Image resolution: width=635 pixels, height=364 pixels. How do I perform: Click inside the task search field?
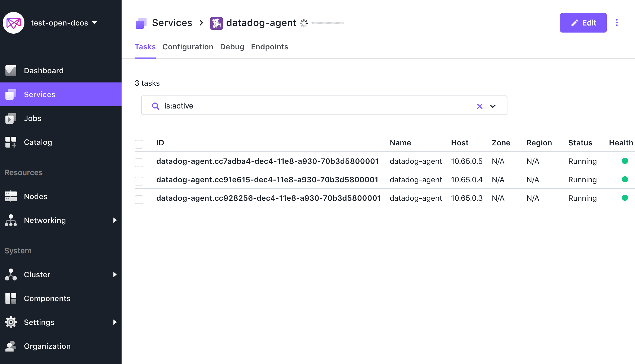(299, 106)
